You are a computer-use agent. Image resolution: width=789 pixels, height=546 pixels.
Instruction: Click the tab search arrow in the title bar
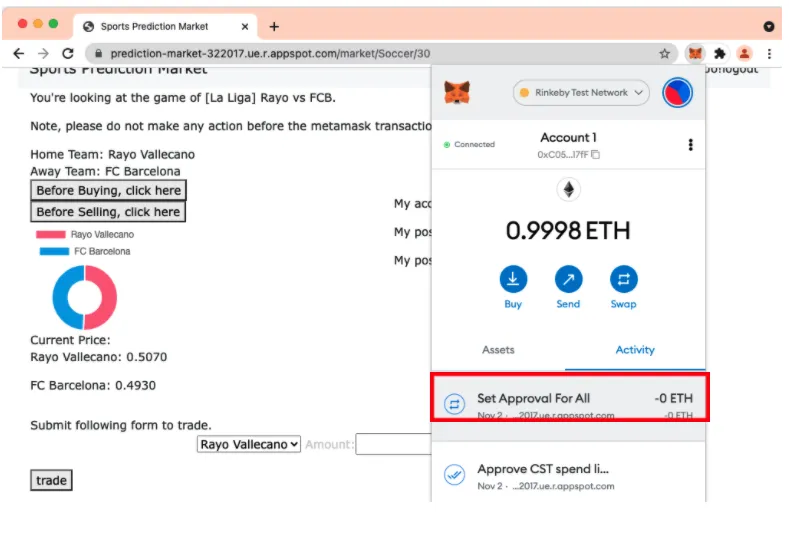[x=768, y=26]
